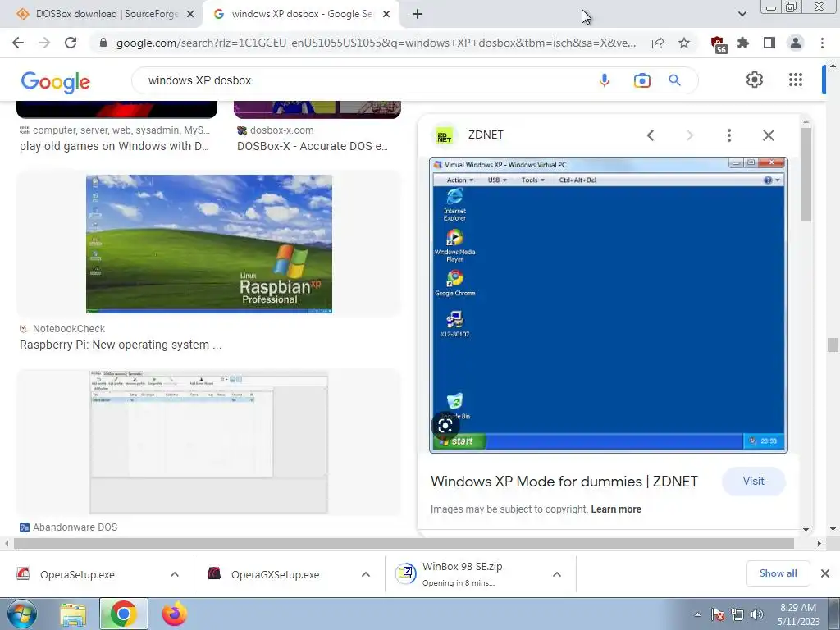Image resolution: width=840 pixels, height=630 pixels.
Task: Open the OperaGXSetup.exe downloaded file
Action: pos(275,574)
